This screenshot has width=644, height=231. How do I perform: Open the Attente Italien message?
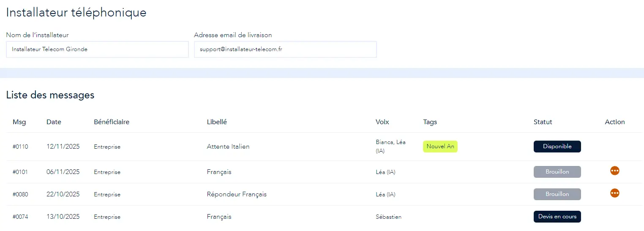point(228,147)
